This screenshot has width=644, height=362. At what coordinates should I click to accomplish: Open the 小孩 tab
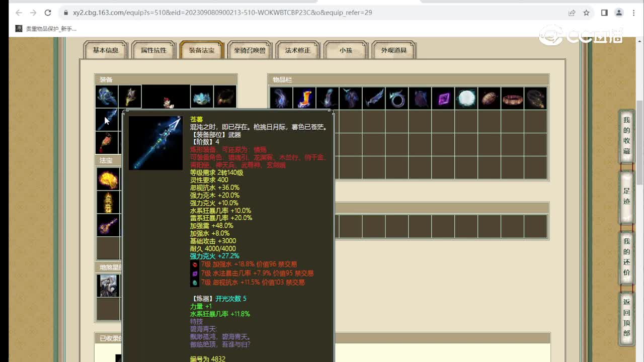coord(346,50)
